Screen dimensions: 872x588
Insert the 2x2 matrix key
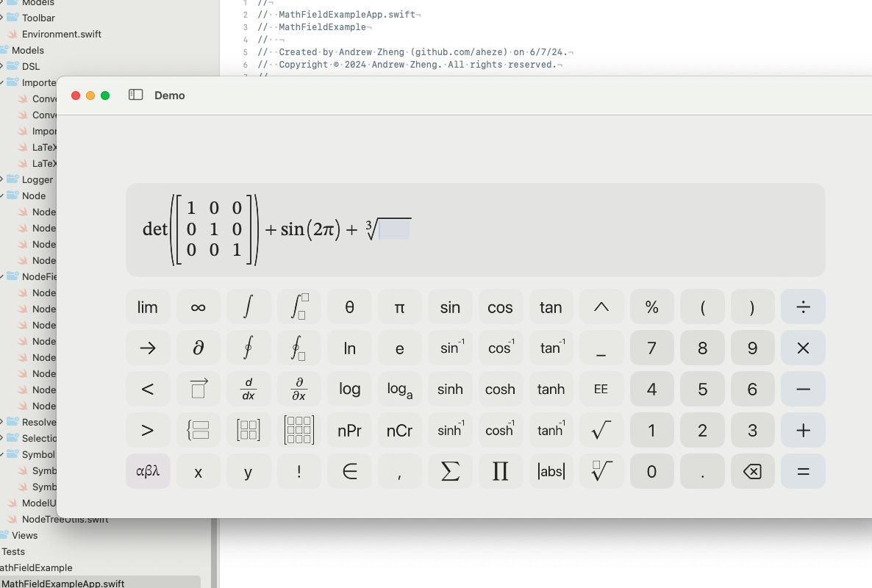point(249,430)
